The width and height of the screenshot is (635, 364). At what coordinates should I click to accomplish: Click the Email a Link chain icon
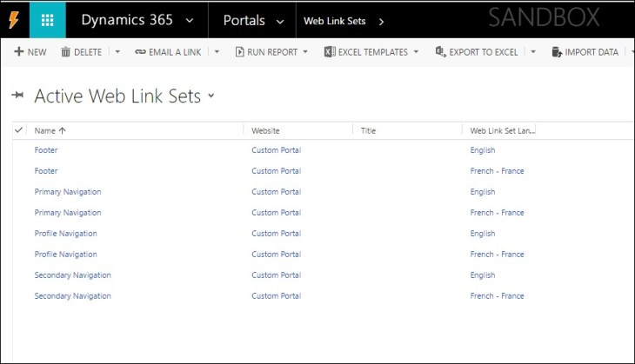coord(140,52)
